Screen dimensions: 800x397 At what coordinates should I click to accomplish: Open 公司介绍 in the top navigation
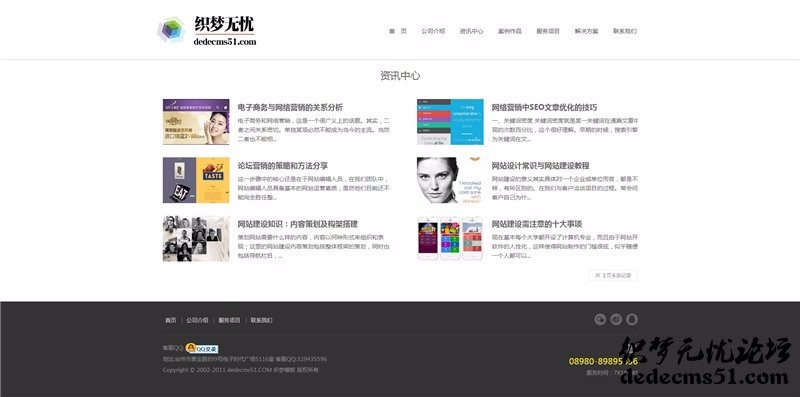tap(433, 31)
